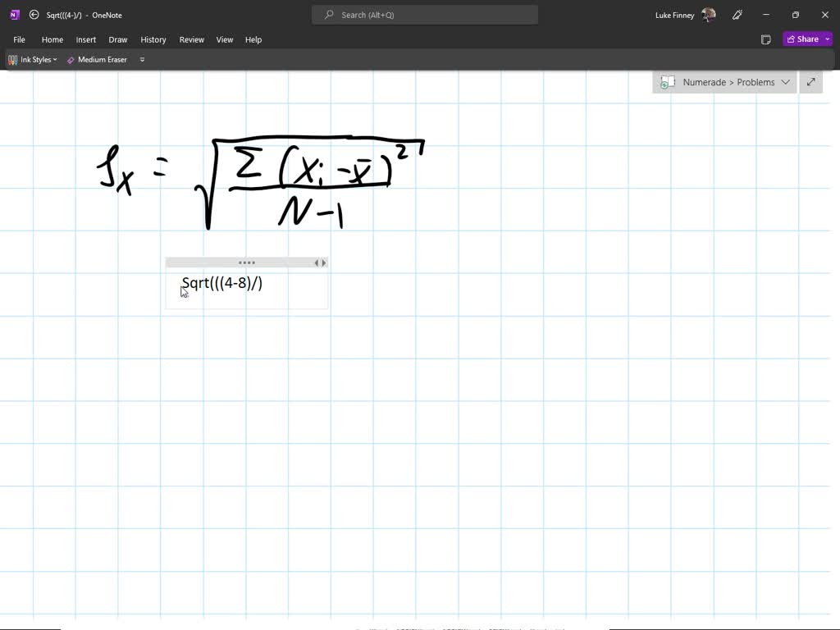Click Luke Finney's profile picture
This screenshot has height=630, width=840.
tap(709, 15)
